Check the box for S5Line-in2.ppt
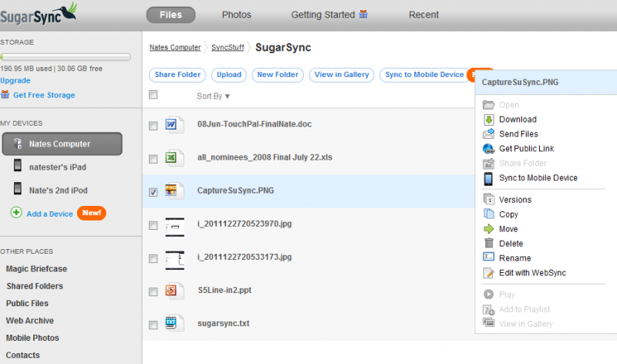 (153, 292)
